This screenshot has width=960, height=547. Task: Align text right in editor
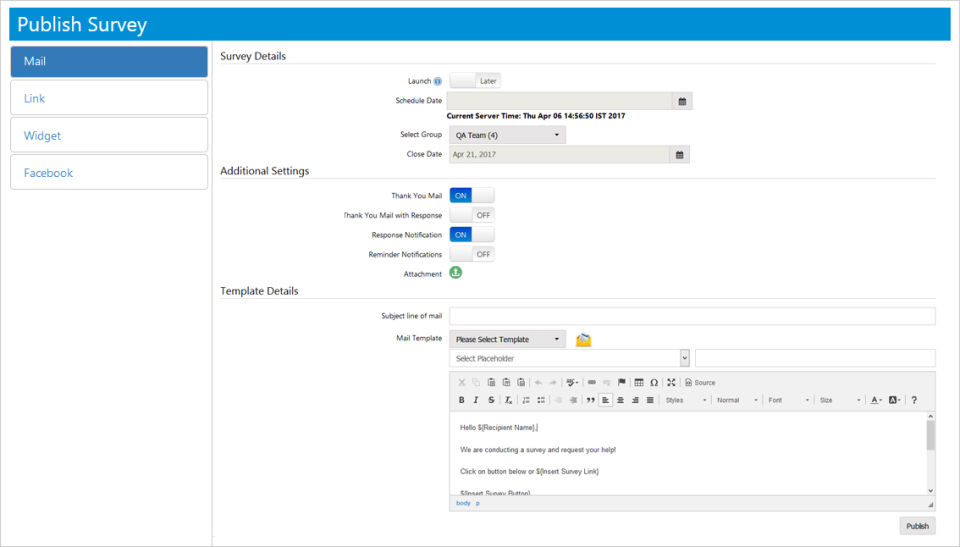pyautogui.click(x=635, y=400)
